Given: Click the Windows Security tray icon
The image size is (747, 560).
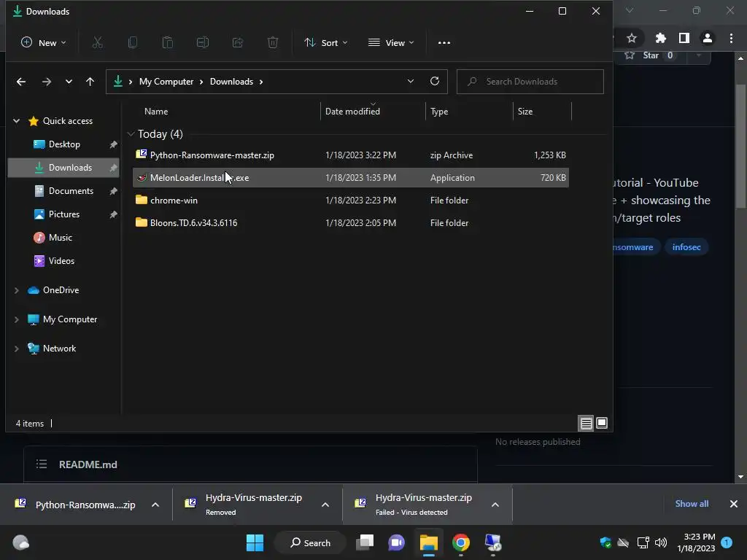Looking at the screenshot, I should 605,542.
